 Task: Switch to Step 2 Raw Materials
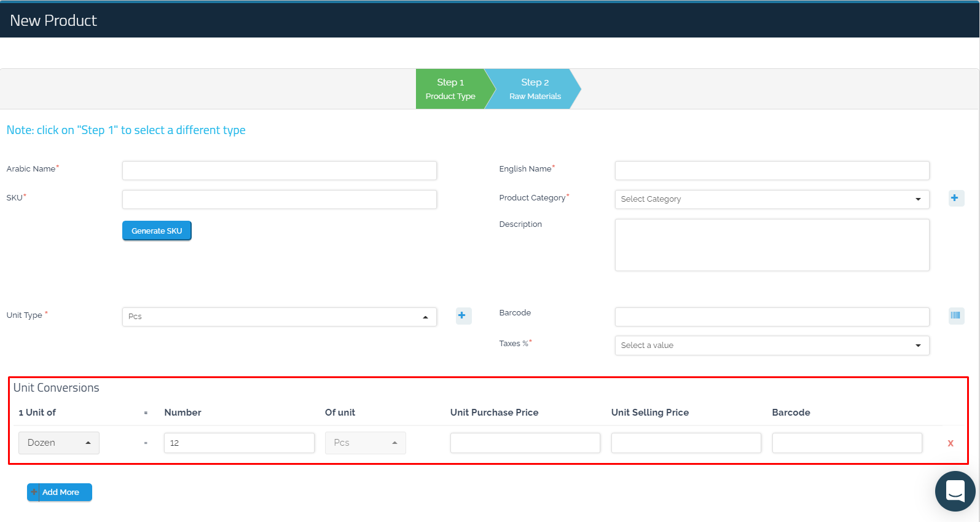click(x=535, y=89)
